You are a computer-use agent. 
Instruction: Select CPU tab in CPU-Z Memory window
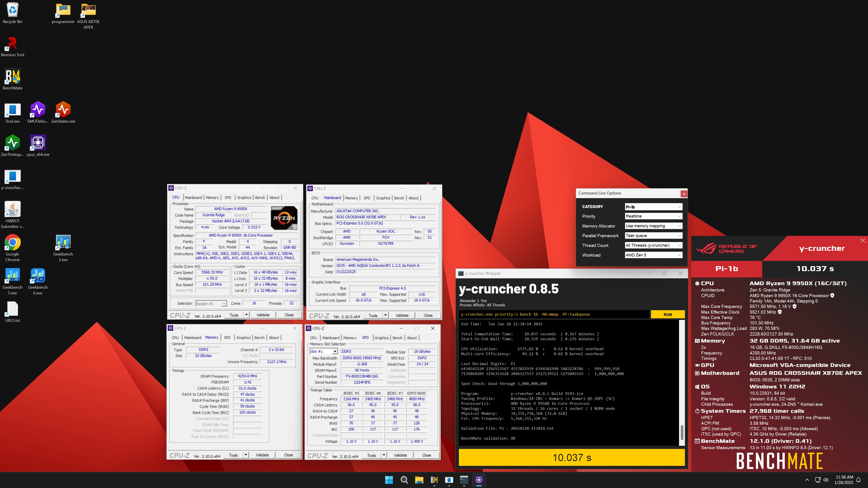pos(175,338)
